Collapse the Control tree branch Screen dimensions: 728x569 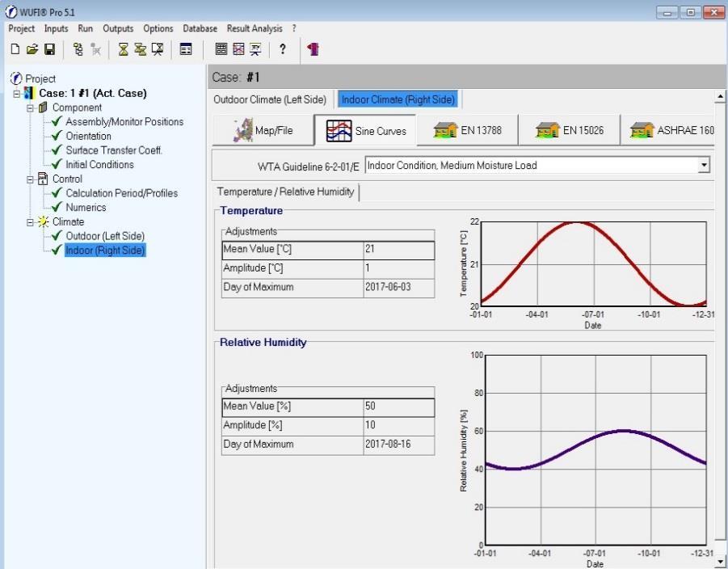tap(30, 179)
